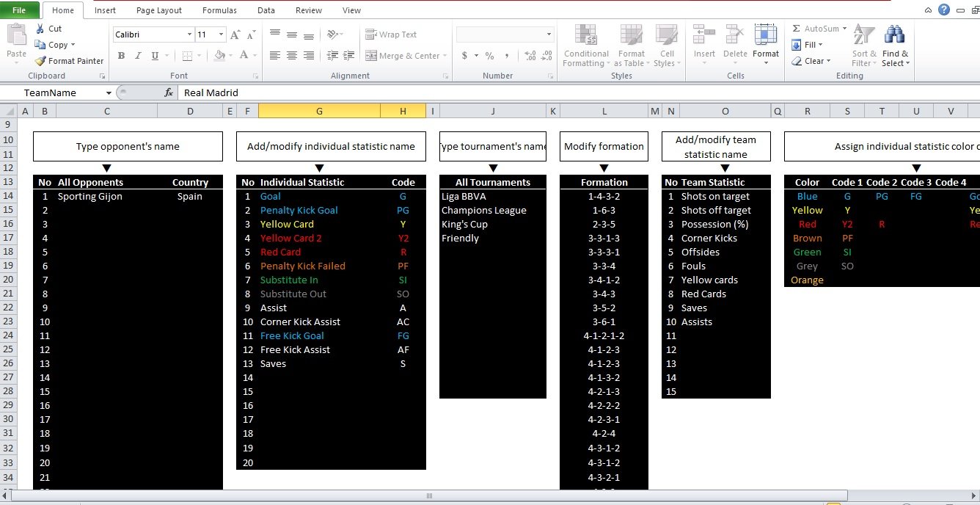This screenshot has height=505, width=980.
Task: Click the 'Modify formation' button
Action: tap(604, 147)
